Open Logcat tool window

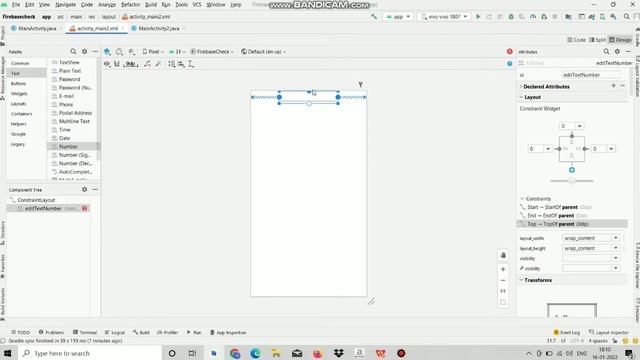(115, 332)
